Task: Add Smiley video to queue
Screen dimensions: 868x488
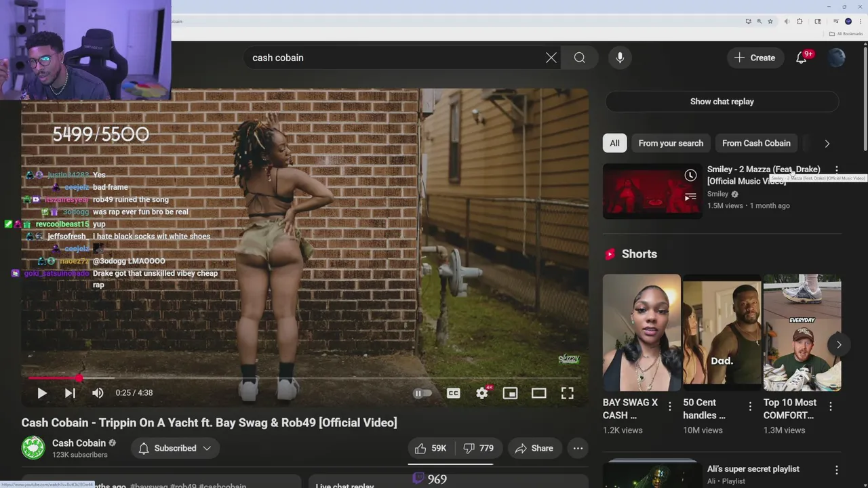Action: pyautogui.click(x=690, y=197)
